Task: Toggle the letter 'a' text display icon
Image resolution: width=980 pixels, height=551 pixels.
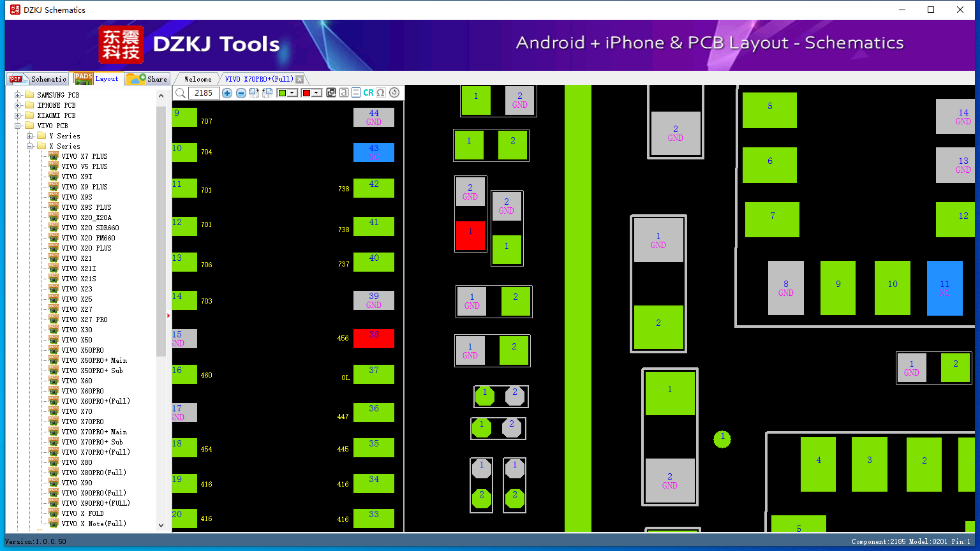Action: (x=344, y=93)
